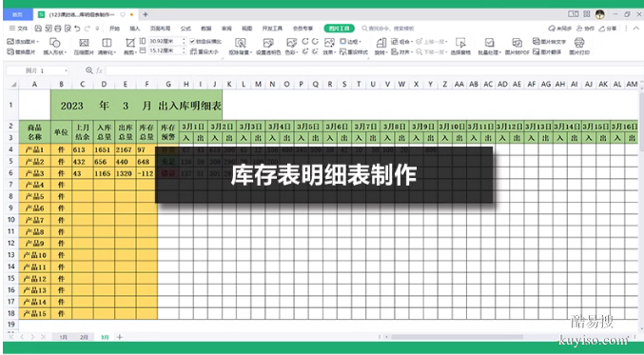Click cell containing 产品10
644x355 pixels.
tap(34, 255)
